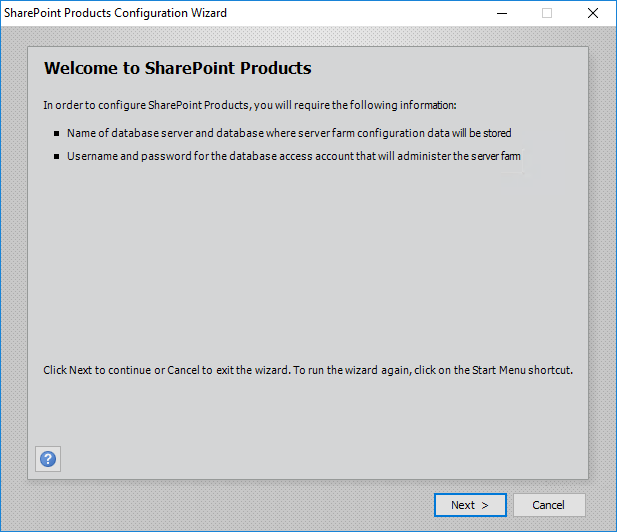Click the phrase 'exit the wizard' in instructions

(249, 370)
